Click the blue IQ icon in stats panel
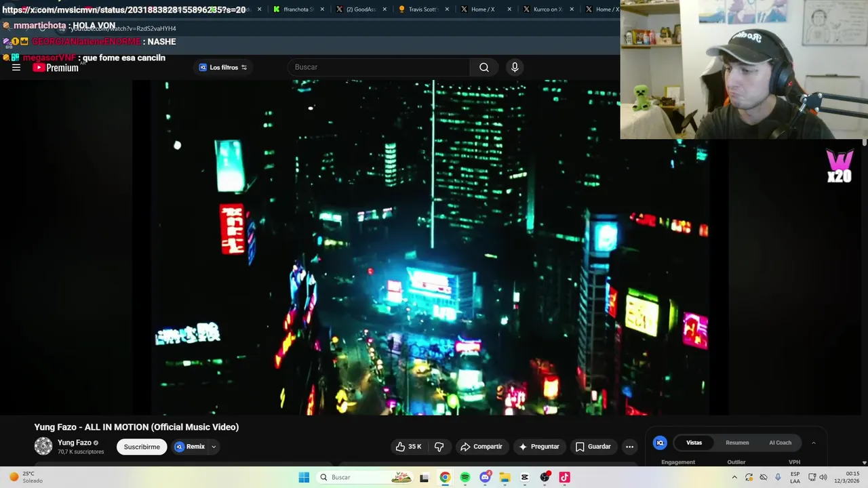 click(660, 443)
